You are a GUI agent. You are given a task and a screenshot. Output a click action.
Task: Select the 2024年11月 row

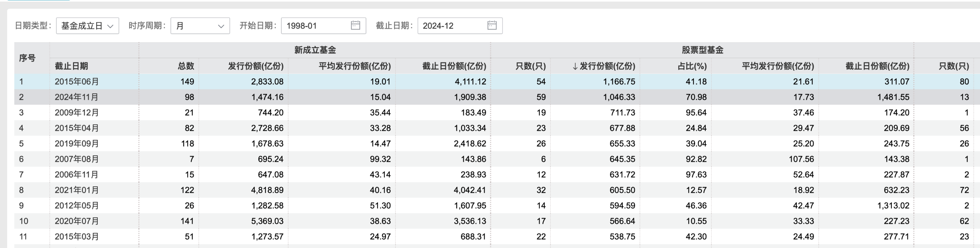pos(77,97)
